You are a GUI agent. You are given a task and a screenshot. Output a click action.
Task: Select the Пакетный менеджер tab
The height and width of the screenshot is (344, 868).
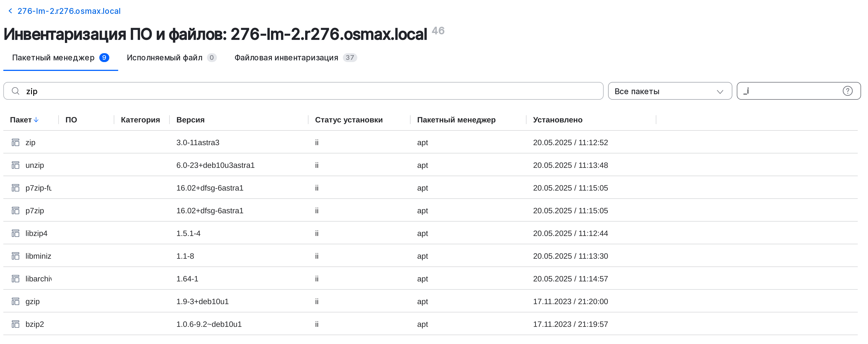[x=53, y=58]
